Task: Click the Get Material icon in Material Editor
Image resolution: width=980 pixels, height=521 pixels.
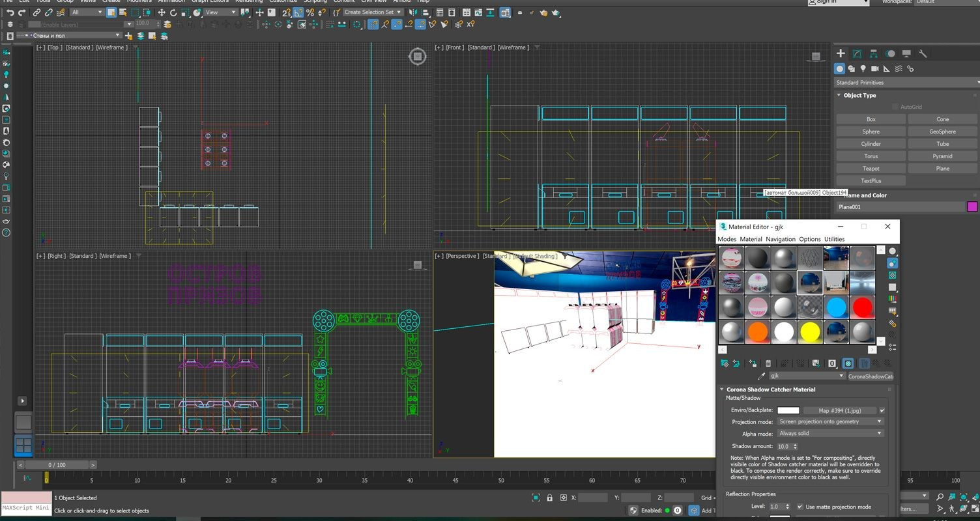Action: tap(724, 363)
